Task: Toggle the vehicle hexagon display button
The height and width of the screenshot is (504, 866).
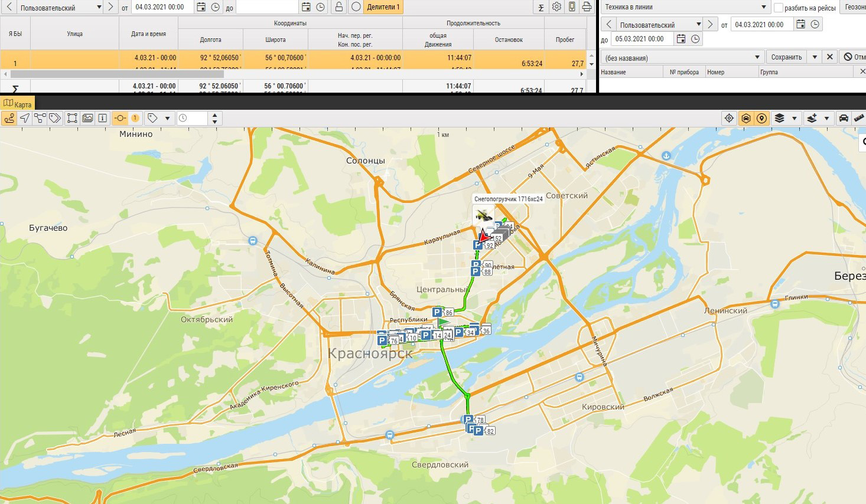Action: (x=746, y=118)
